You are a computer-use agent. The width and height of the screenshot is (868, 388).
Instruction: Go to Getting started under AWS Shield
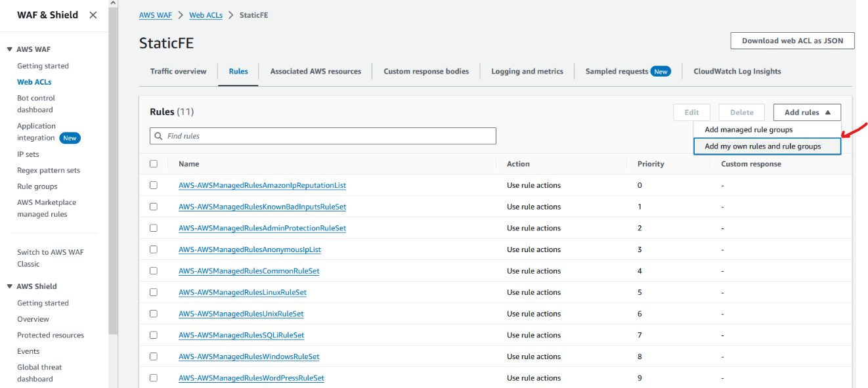coord(43,303)
